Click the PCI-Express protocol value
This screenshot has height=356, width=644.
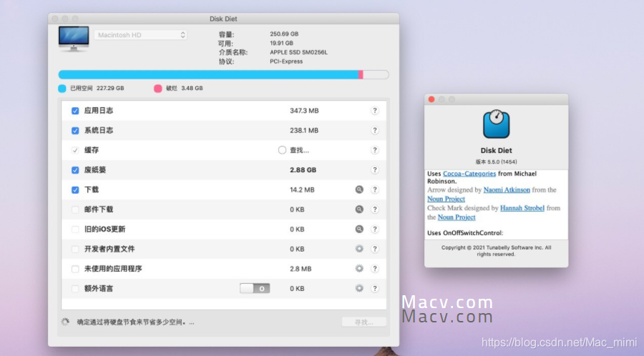tap(286, 61)
